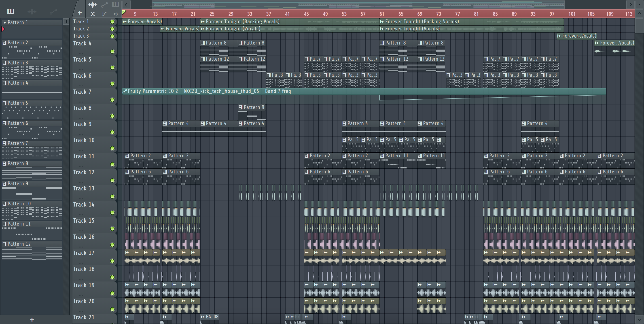Select the audio waveform playlist tab icon

pos(92,4)
